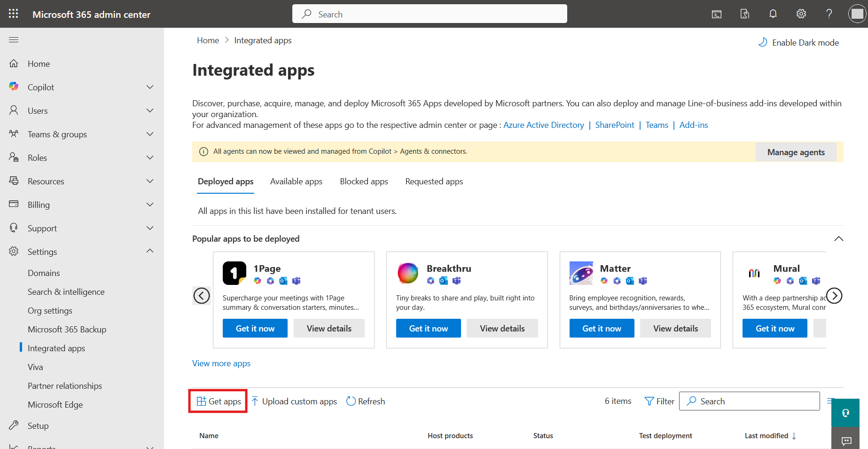Switch to the Blocked apps tab
Image resolution: width=868 pixels, height=449 pixels.
point(364,181)
